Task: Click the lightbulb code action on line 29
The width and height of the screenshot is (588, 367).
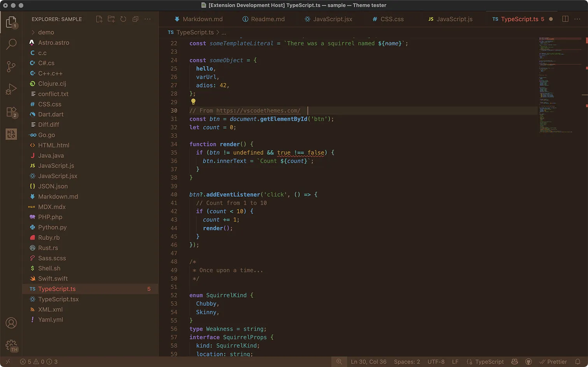Action: pos(193,101)
